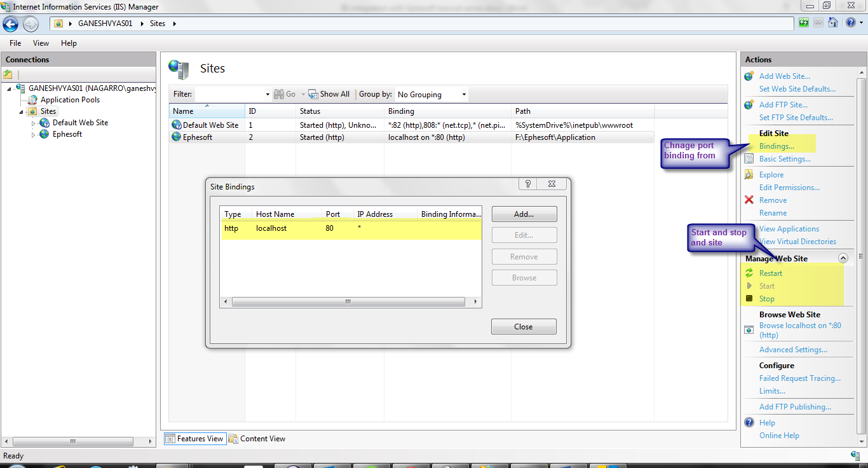Viewport: 868px width, 468px height.
Task: Click the Online Help link
Action: pyautogui.click(x=779, y=436)
